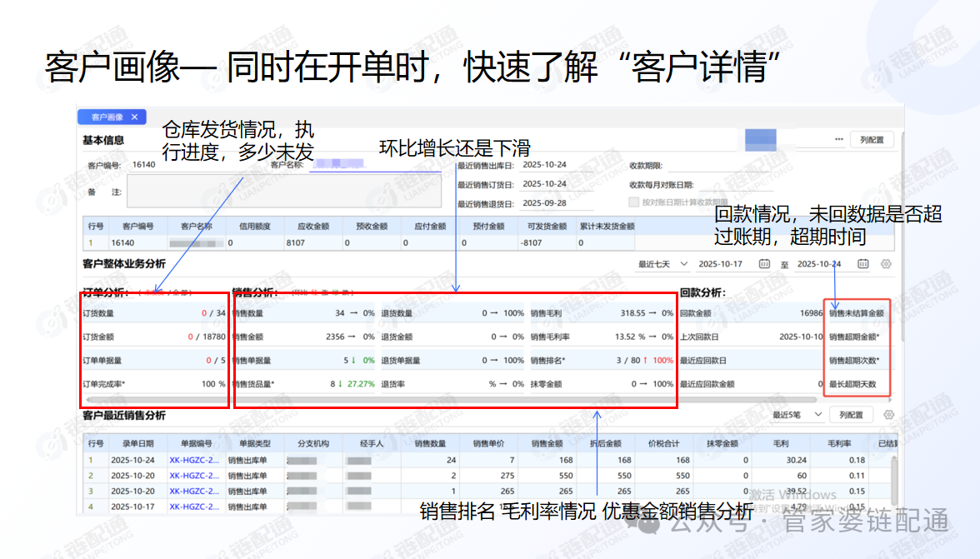
Task: Open calendar icon for end date 2025-10-24
Action: tap(862, 264)
